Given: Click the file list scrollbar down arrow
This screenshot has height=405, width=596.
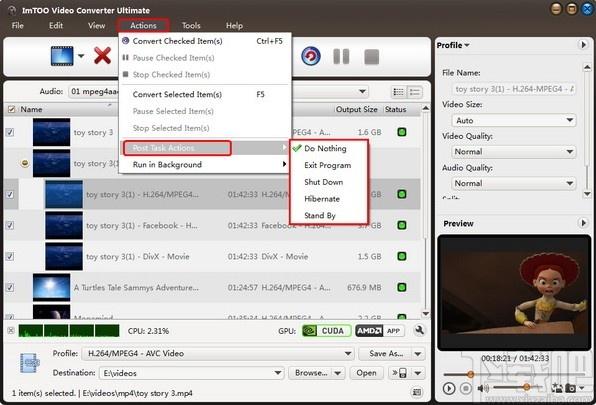Looking at the screenshot, I should click(x=426, y=314).
